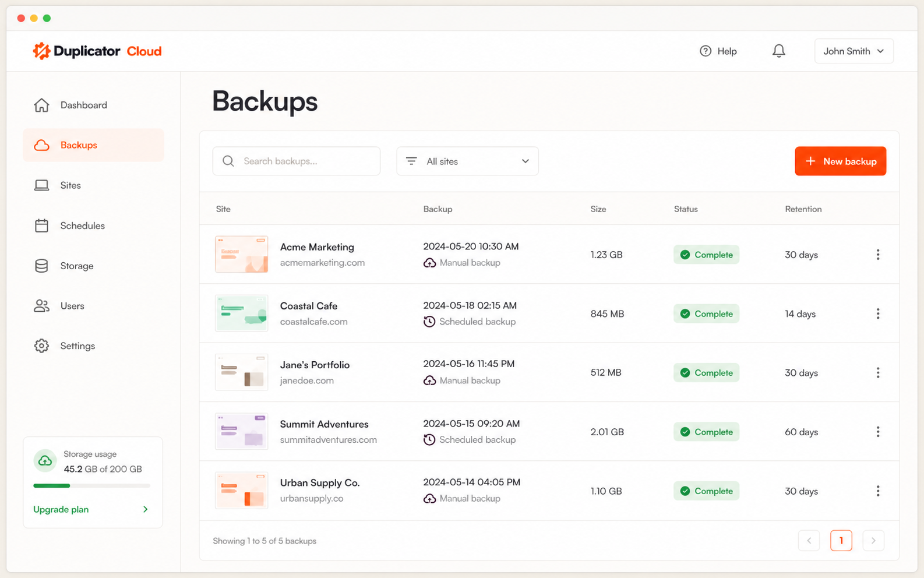Open more options for Urban Supply Co. row

coord(877,491)
